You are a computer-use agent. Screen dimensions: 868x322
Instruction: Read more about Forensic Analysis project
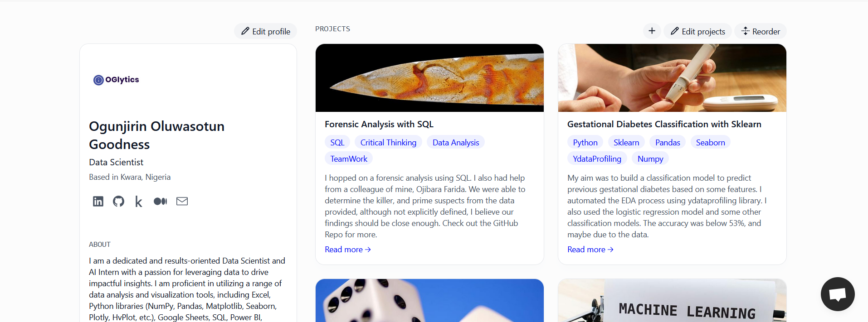[x=347, y=250]
